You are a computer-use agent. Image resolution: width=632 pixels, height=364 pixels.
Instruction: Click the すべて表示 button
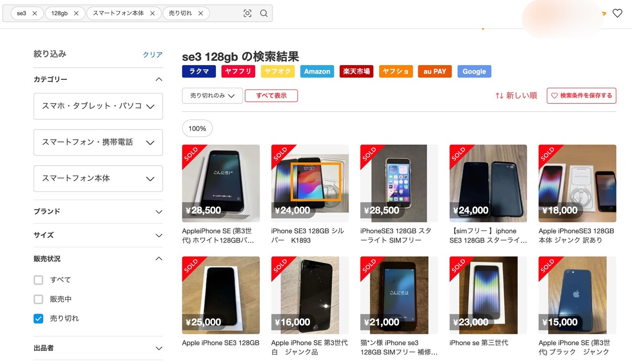tap(271, 96)
